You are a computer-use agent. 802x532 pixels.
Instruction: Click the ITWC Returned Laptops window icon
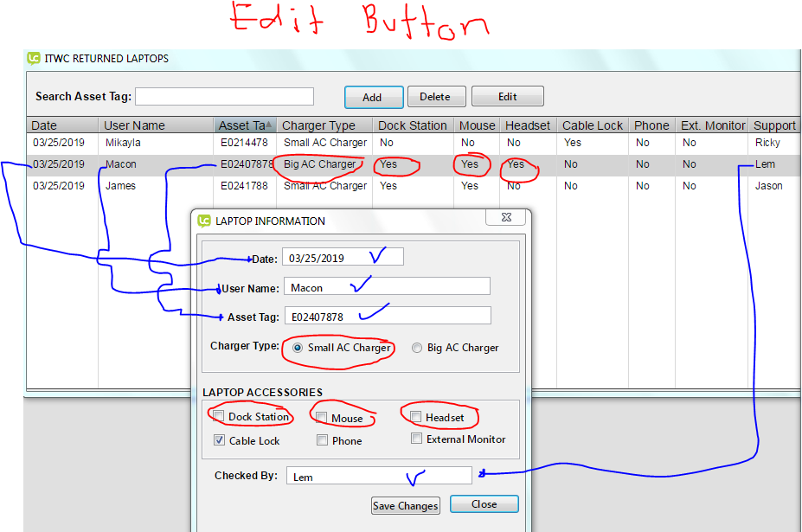(34, 59)
